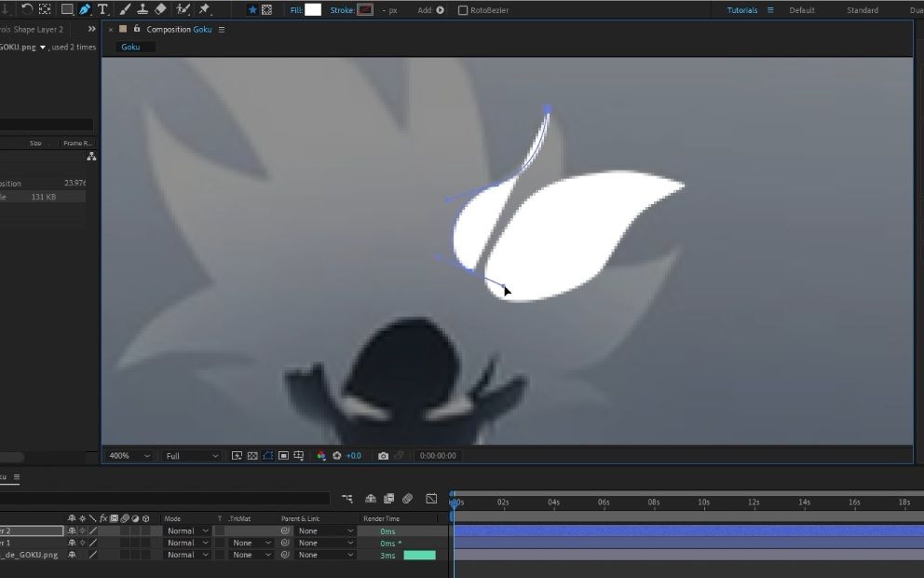Image resolution: width=924 pixels, height=578 pixels.
Task: Open the GOKU.png footage dropdown arrow
Action: [43, 48]
